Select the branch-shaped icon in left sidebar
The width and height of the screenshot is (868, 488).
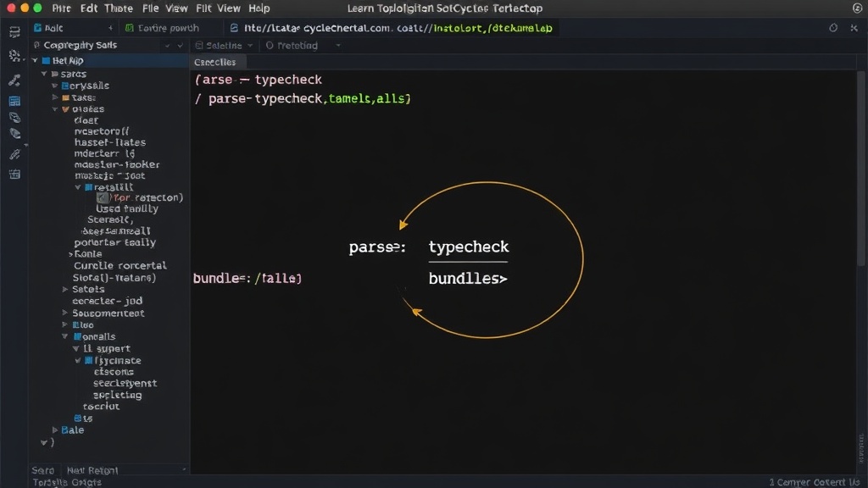(x=14, y=80)
